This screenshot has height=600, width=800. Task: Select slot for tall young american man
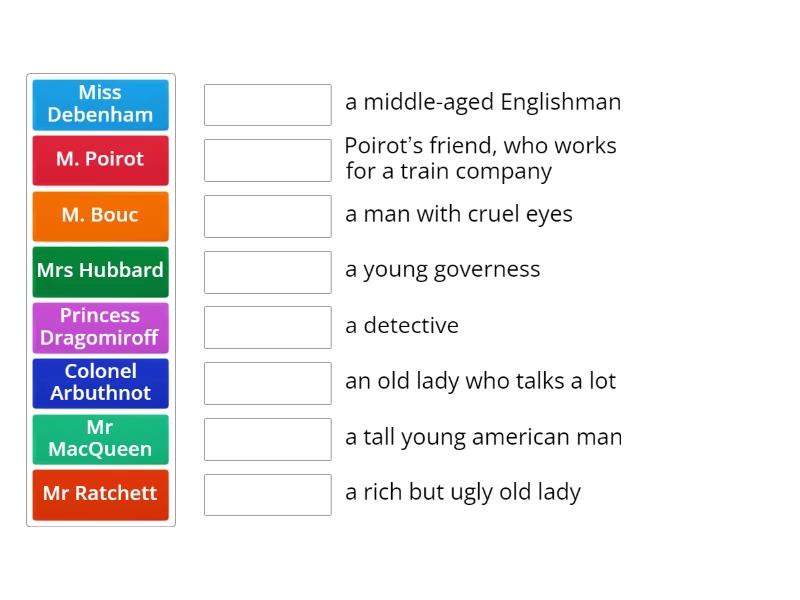[x=267, y=439]
